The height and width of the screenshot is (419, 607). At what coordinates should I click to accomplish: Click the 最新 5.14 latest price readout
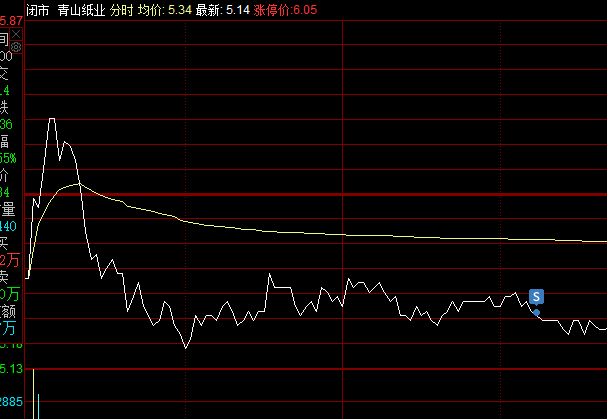pyautogui.click(x=223, y=9)
